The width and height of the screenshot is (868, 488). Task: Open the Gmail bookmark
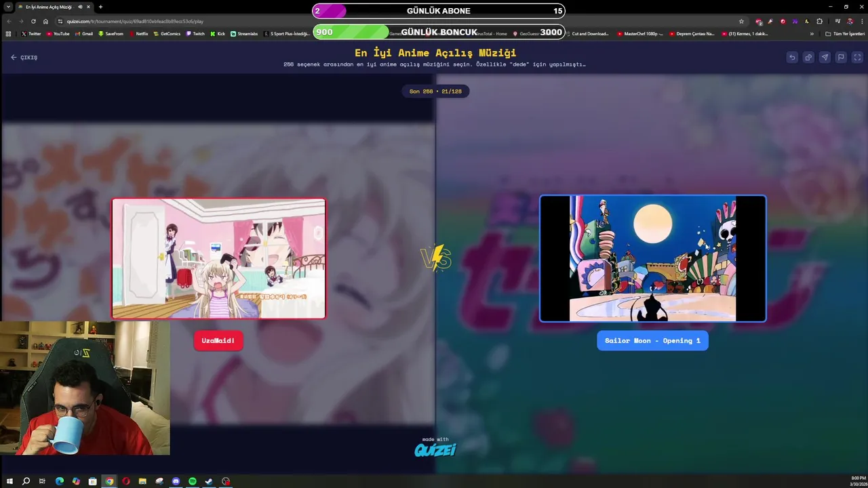coord(84,33)
